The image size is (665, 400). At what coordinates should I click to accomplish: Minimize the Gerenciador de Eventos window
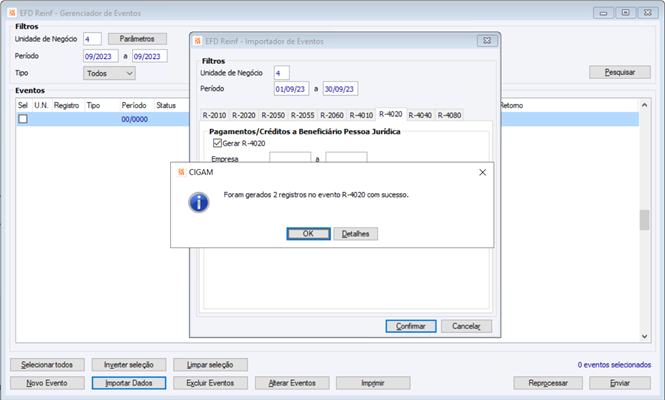(604, 13)
